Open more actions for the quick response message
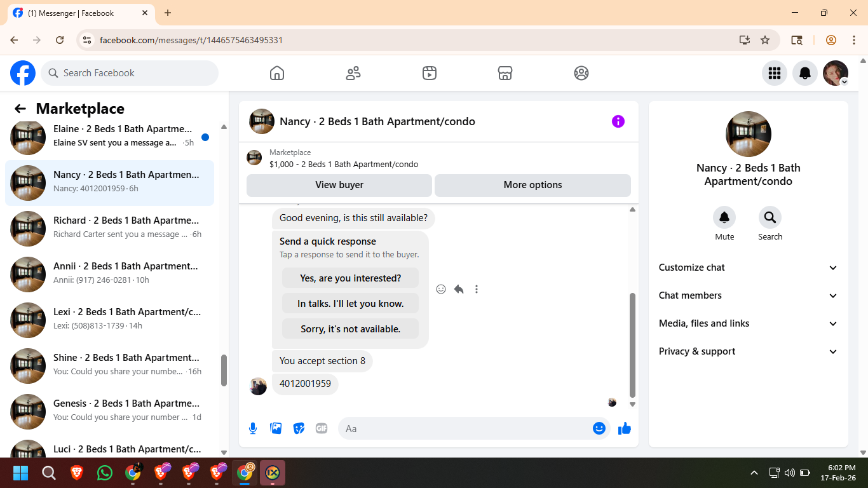Viewport: 868px width, 488px height. coord(477,289)
